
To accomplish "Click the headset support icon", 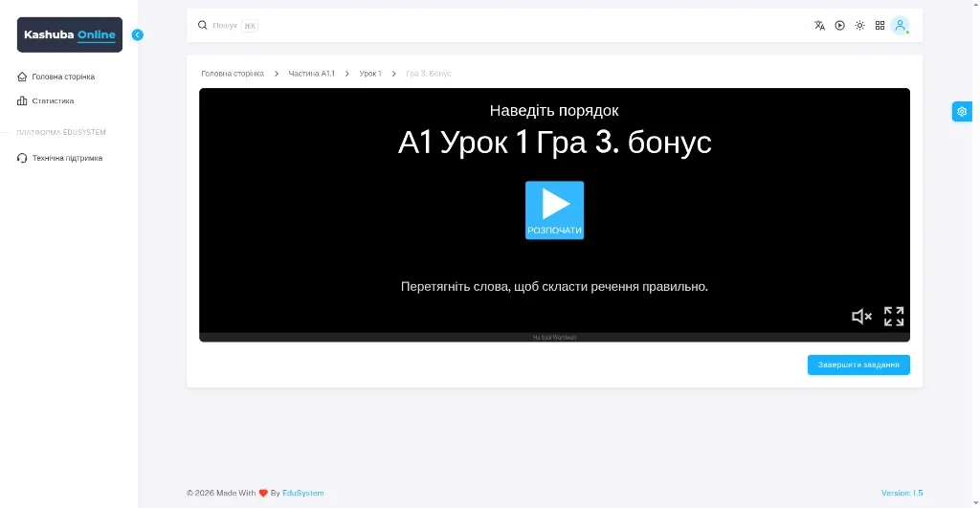I will 22,158.
